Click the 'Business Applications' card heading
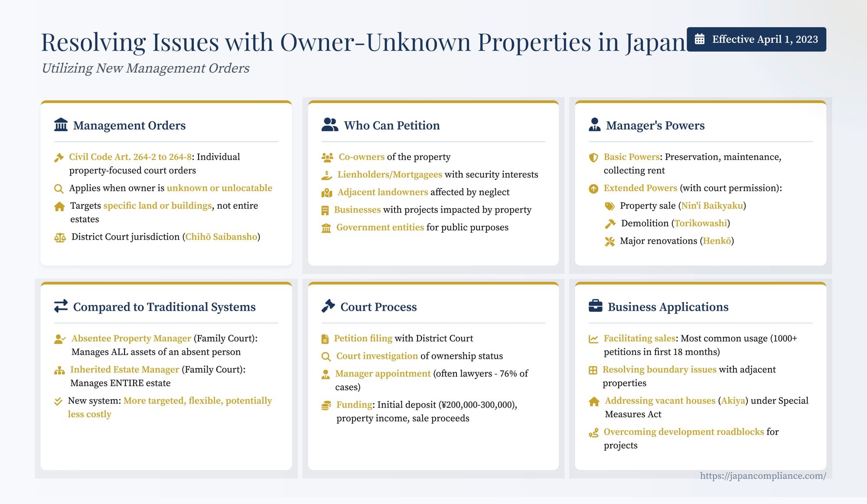Image resolution: width=867 pixels, height=504 pixels. tap(668, 307)
